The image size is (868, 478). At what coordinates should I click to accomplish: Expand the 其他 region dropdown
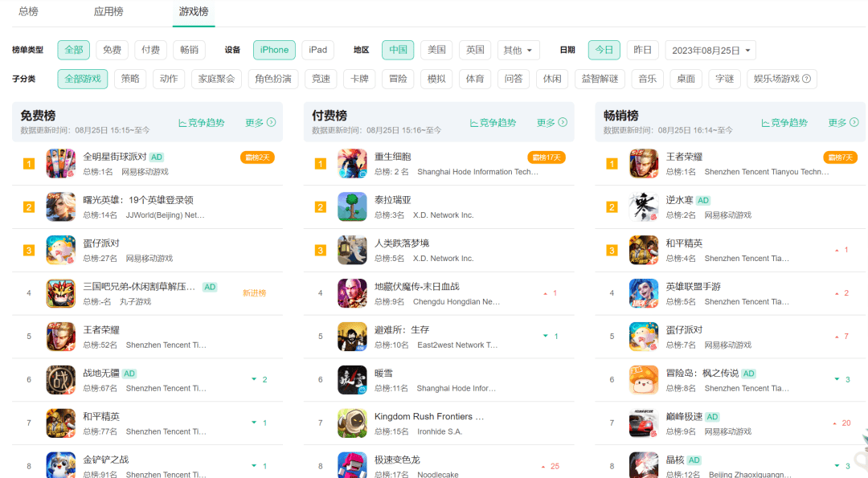click(x=518, y=50)
